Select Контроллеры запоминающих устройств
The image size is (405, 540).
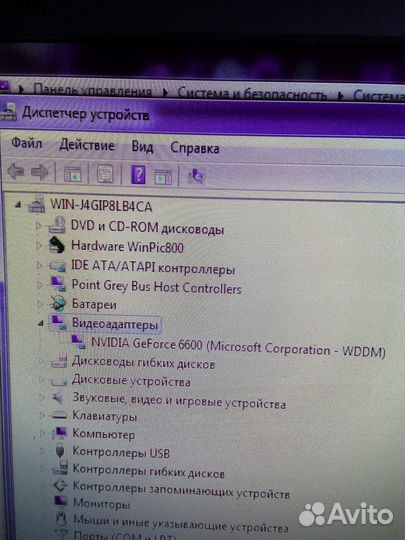pos(181,490)
